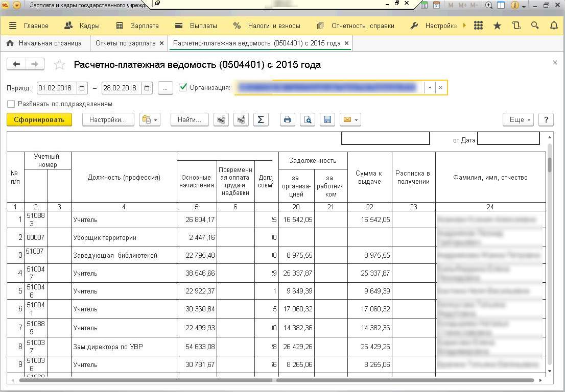Click the history scroll icon

pyautogui.click(x=516, y=26)
